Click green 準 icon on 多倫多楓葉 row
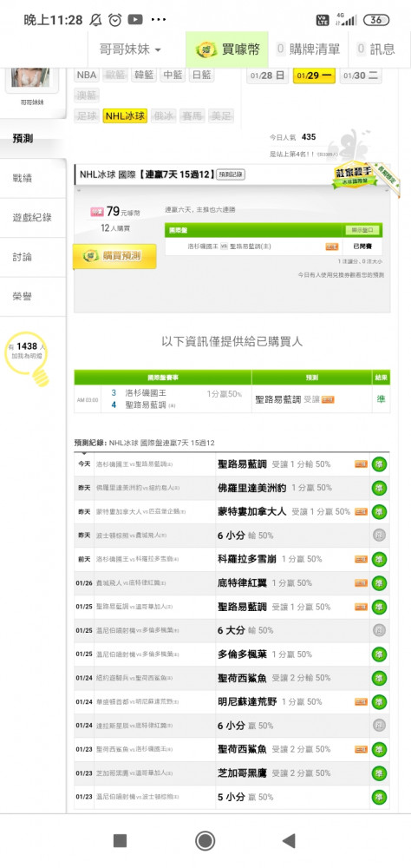411x868 pixels. click(x=380, y=654)
